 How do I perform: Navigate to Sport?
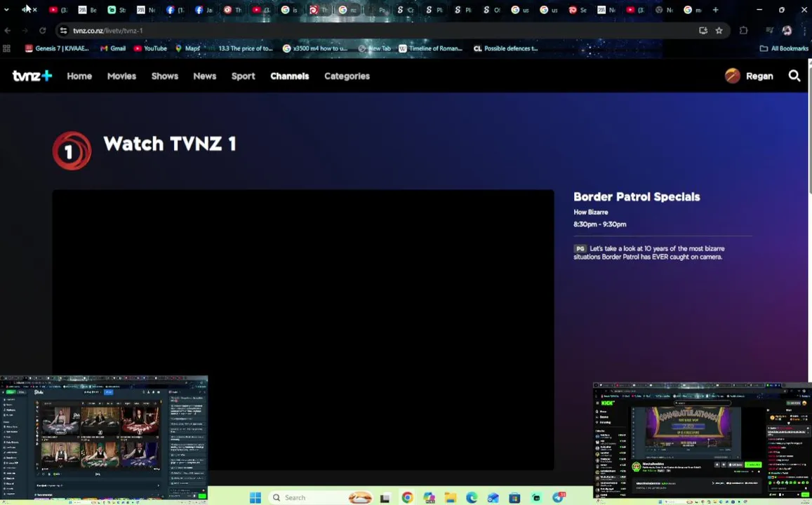[243, 76]
